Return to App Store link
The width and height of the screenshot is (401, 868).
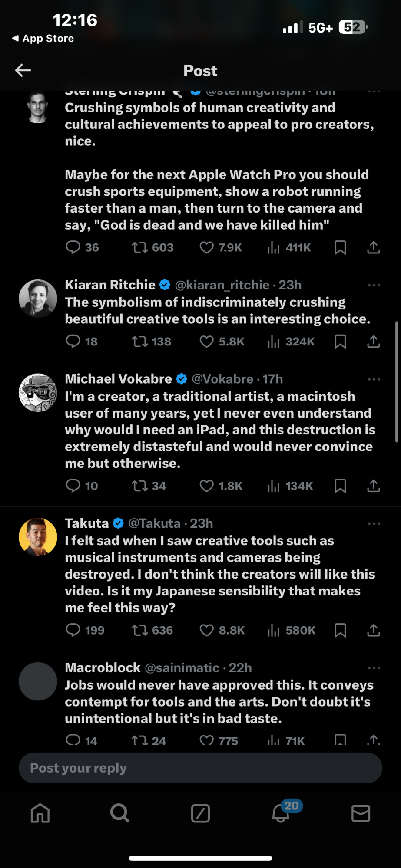(x=43, y=39)
